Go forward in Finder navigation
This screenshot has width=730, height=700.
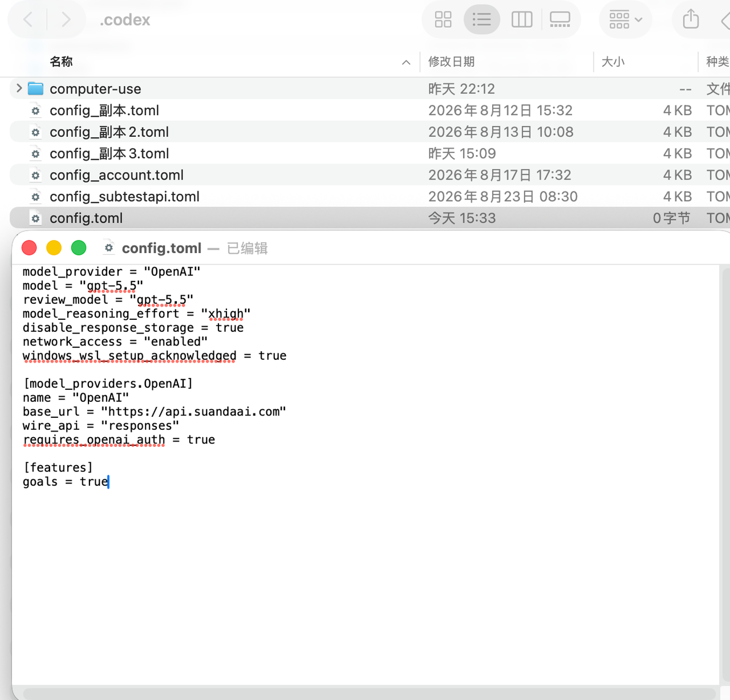(66, 20)
